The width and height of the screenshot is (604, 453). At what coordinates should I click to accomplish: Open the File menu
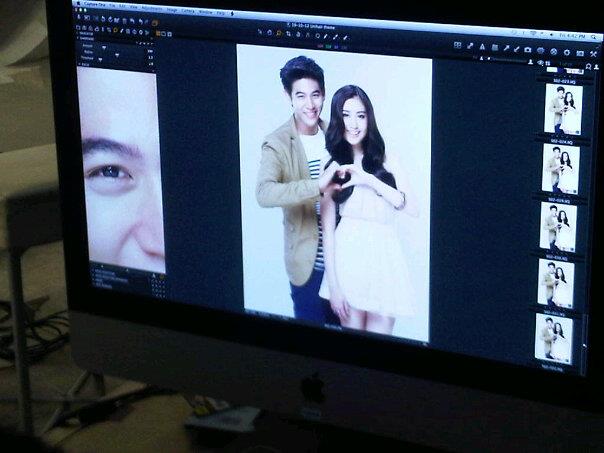pyautogui.click(x=112, y=5)
